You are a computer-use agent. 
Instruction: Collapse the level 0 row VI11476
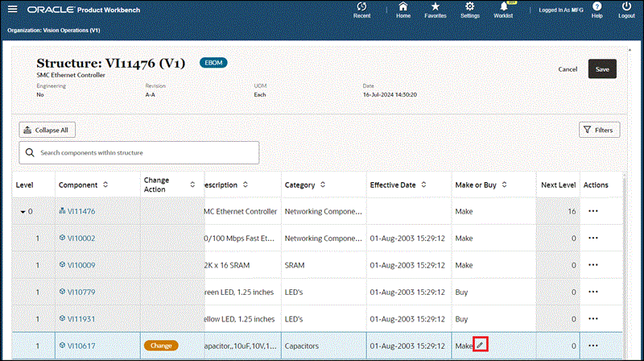(x=23, y=212)
